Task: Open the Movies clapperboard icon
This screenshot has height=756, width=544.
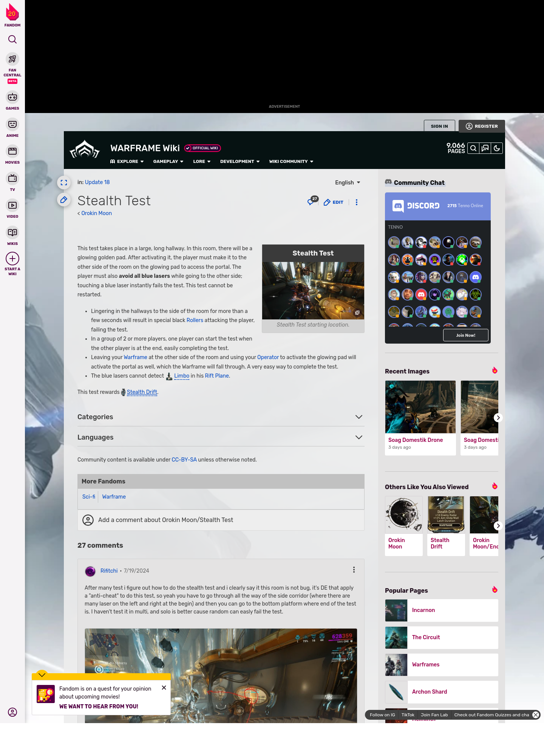Action: (x=12, y=151)
